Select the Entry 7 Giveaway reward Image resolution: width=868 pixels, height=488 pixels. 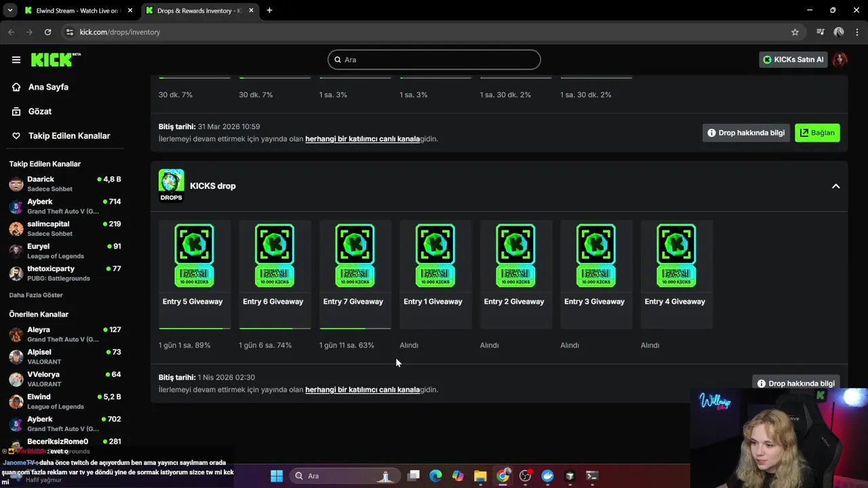coord(355,274)
